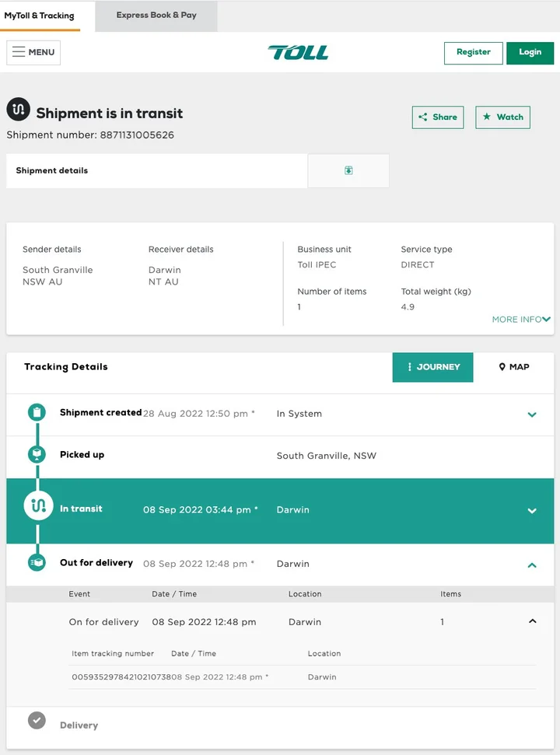The height and width of the screenshot is (755, 560).
Task: Click the In transit timeline icon
Action: pyautogui.click(x=37, y=506)
